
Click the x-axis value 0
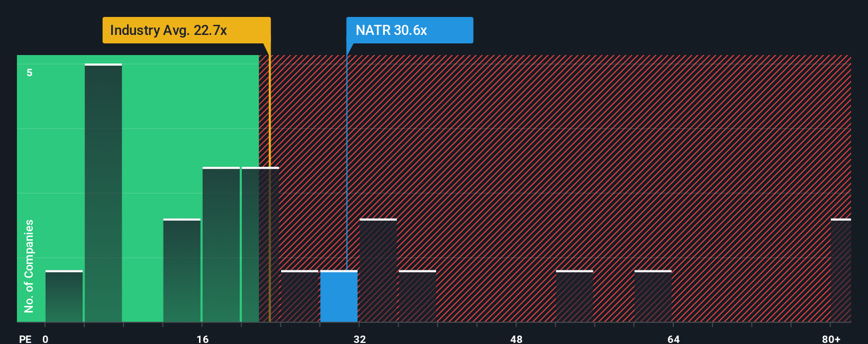[x=46, y=339]
